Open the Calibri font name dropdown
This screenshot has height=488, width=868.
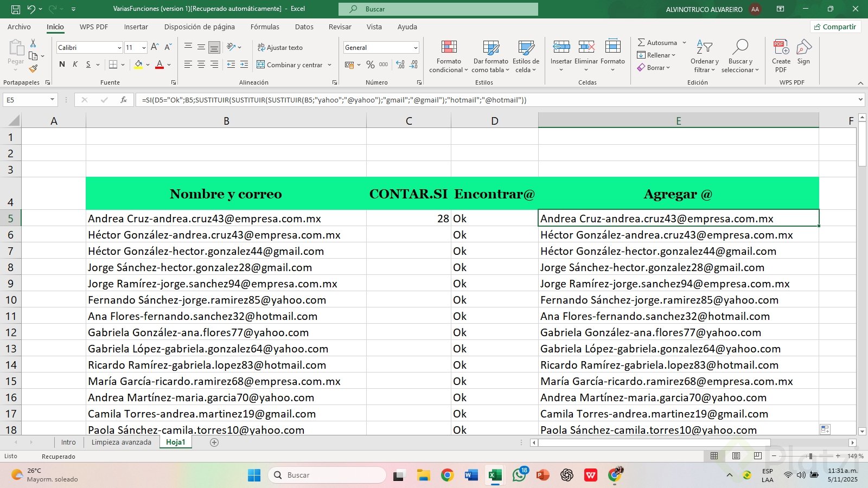(x=119, y=48)
